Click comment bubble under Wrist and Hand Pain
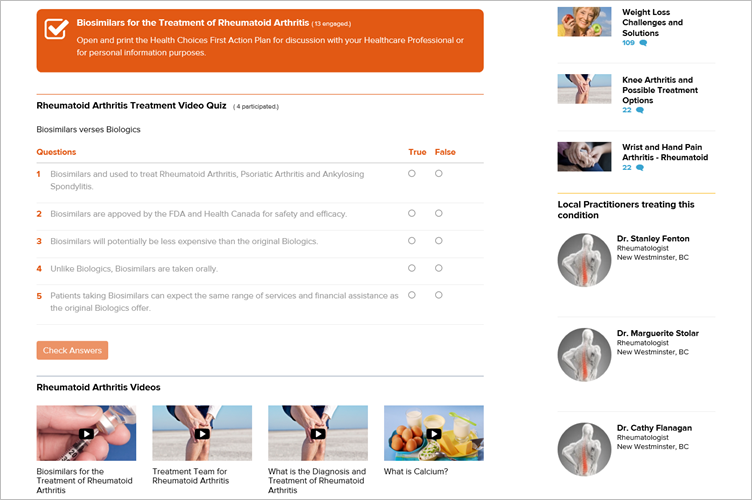Screen dimensions: 752x500 coord(640,168)
